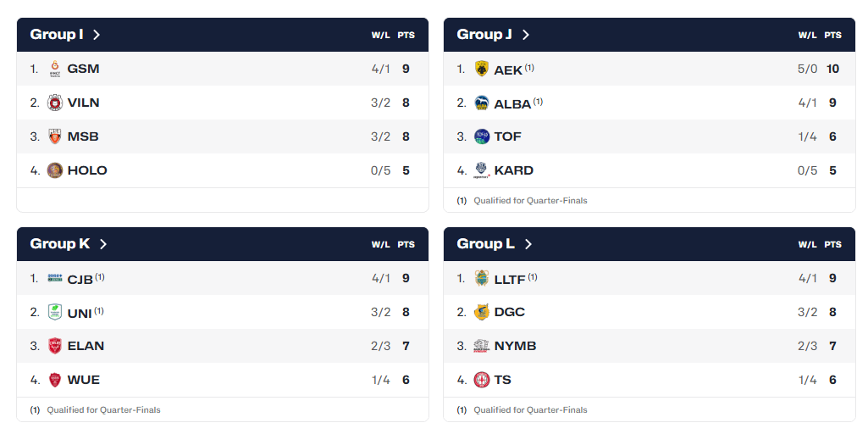Click the HOLO team logo

pyautogui.click(x=55, y=170)
